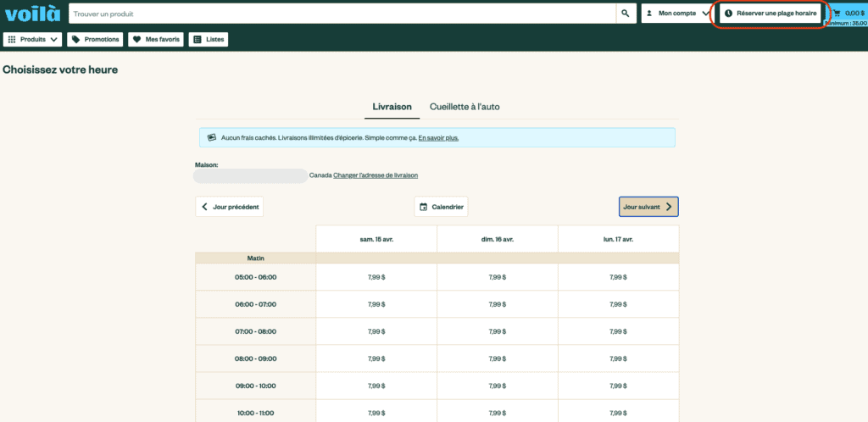Click the Trouver un produit search field
The height and width of the screenshot is (422, 868).
click(339, 14)
